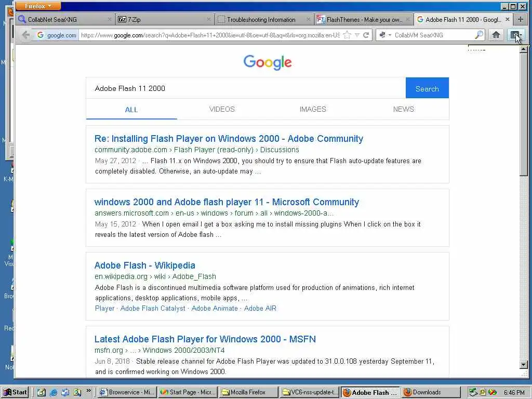Close the Troubleshooting Information tab
Viewport: 532px width, 399px height.
tap(308, 19)
